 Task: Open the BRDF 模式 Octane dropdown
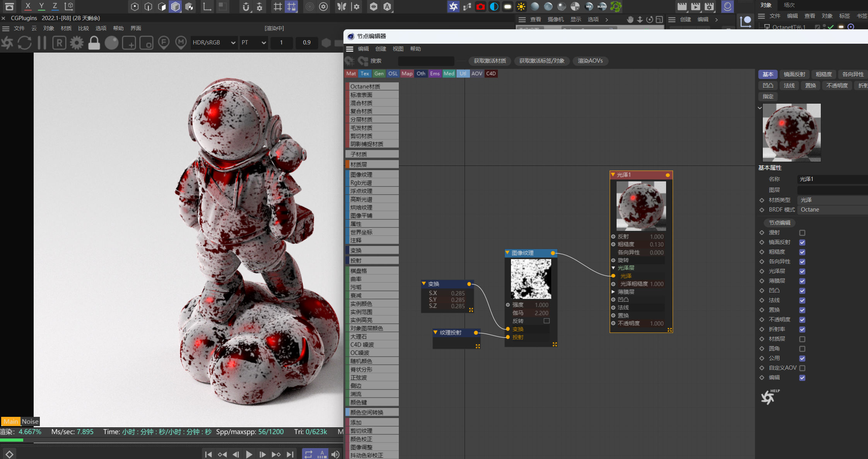[833, 210]
